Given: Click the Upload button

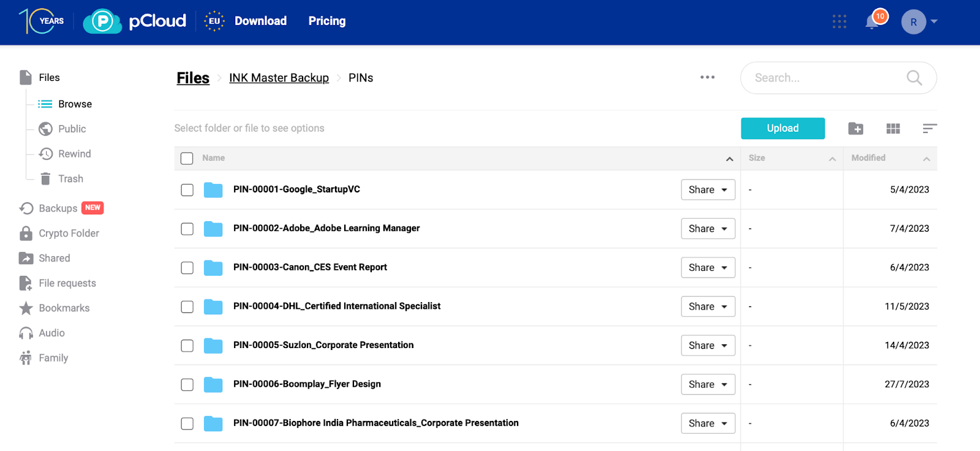Looking at the screenshot, I should click(783, 128).
